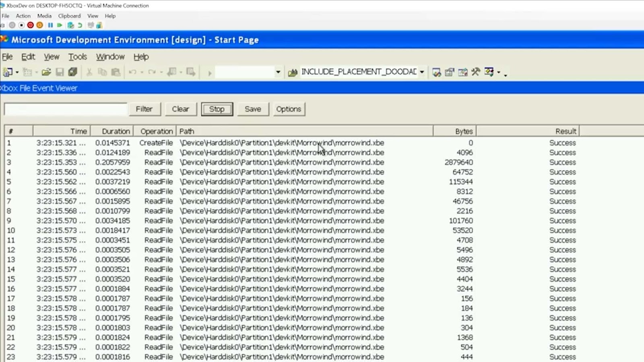Open the VM Connection Action menu
644x362 pixels.
[x=23, y=16]
